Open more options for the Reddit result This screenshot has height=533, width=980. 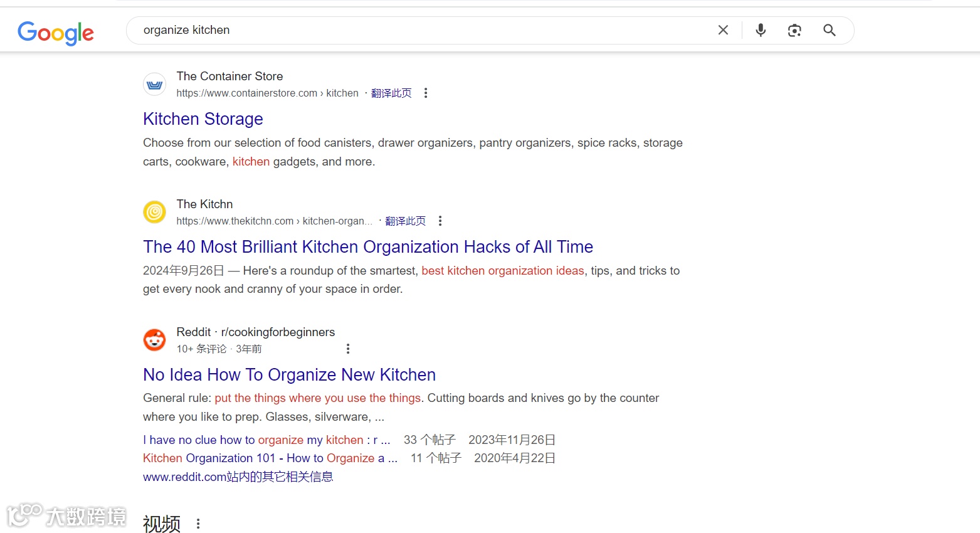point(348,349)
